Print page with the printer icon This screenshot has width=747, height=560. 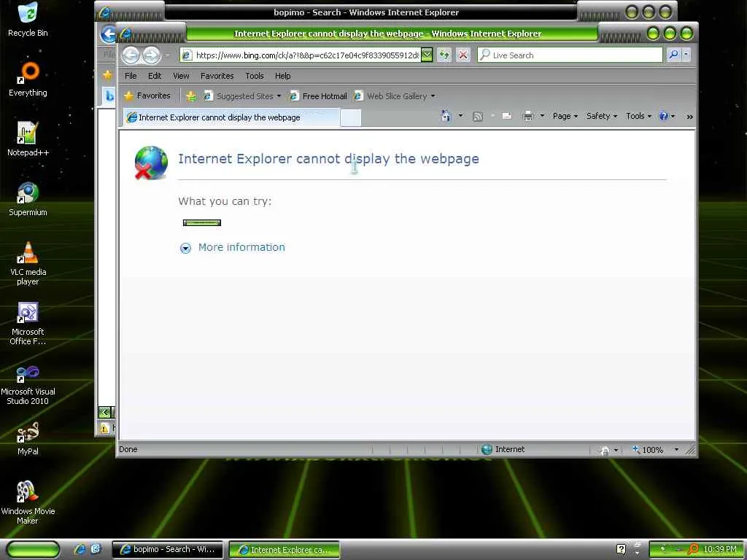(x=528, y=116)
